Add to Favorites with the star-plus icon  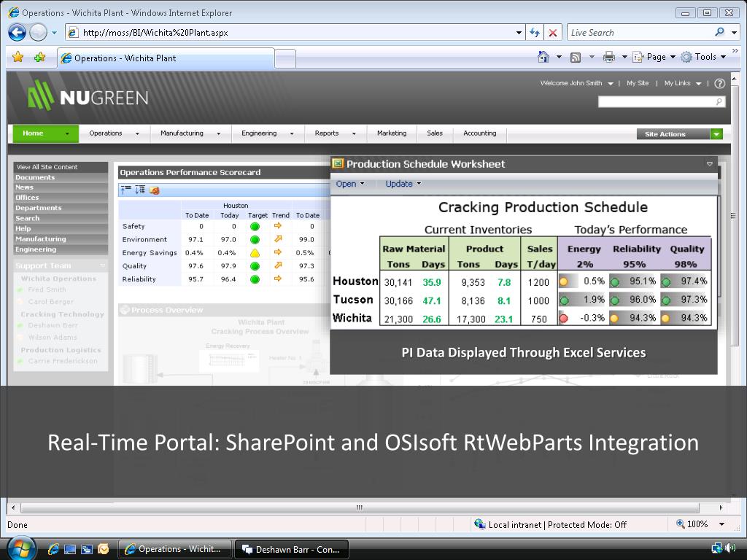pyautogui.click(x=39, y=57)
